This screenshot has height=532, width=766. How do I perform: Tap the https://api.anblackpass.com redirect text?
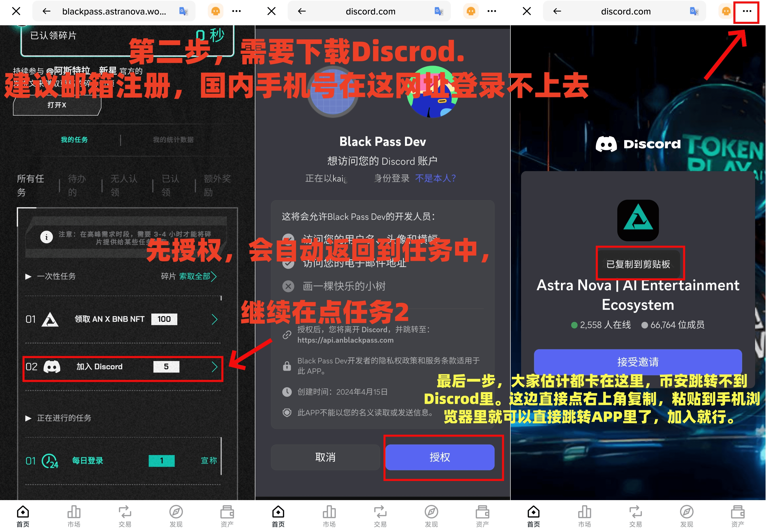point(345,340)
